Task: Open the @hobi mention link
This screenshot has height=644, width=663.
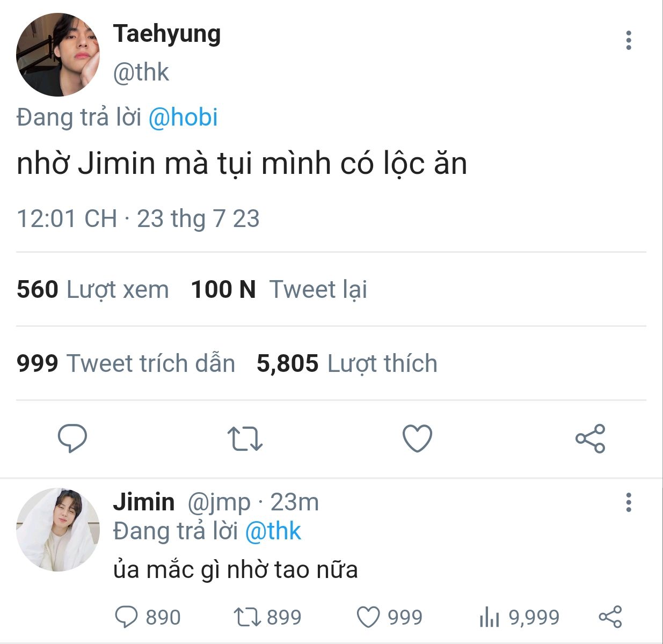Action: point(183,118)
